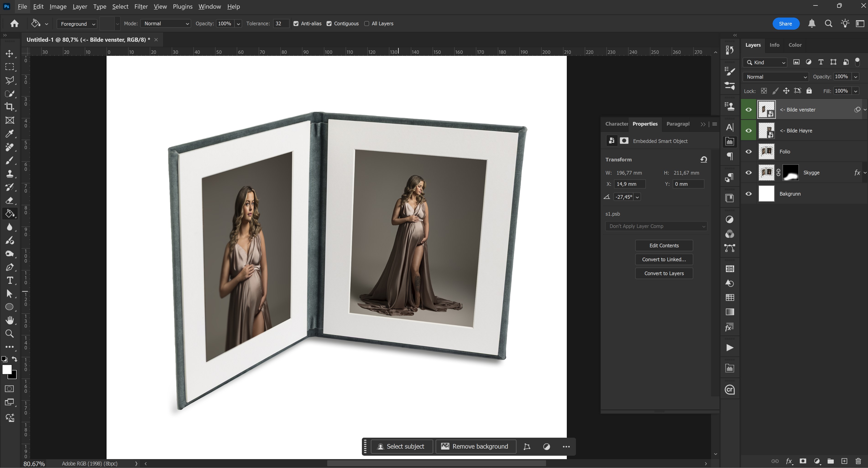Image resolution: width=868 pixels, height=468 pixels.
Task: Toggle the Anti-alias checkbox
Action: coord(296,23)
